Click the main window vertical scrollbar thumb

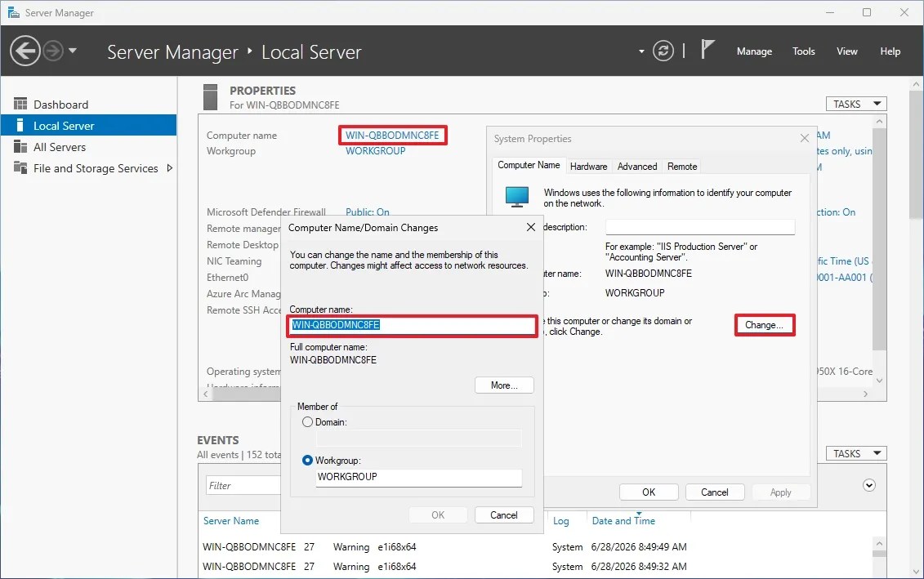917,155
